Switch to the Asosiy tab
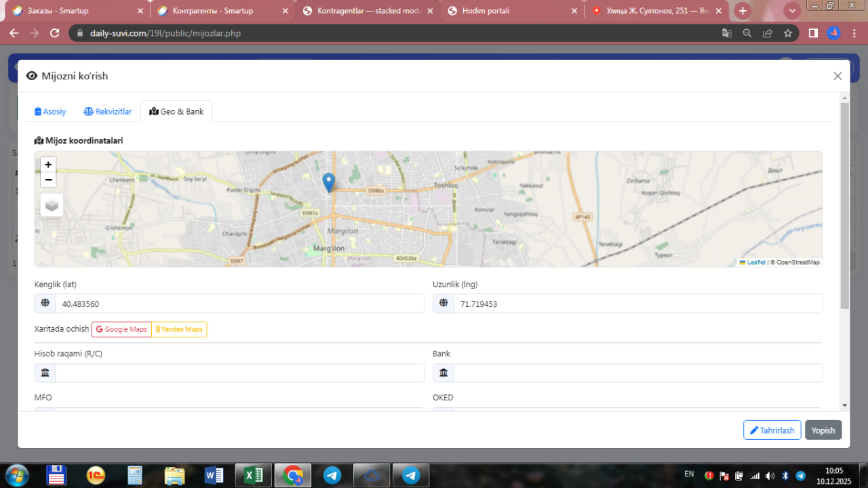 coord(50,111)
